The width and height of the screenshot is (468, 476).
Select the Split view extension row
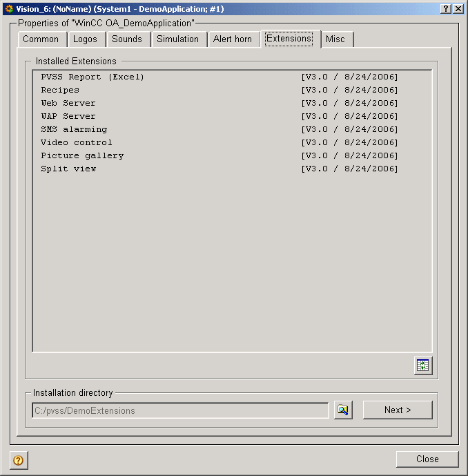coord(68,169)
